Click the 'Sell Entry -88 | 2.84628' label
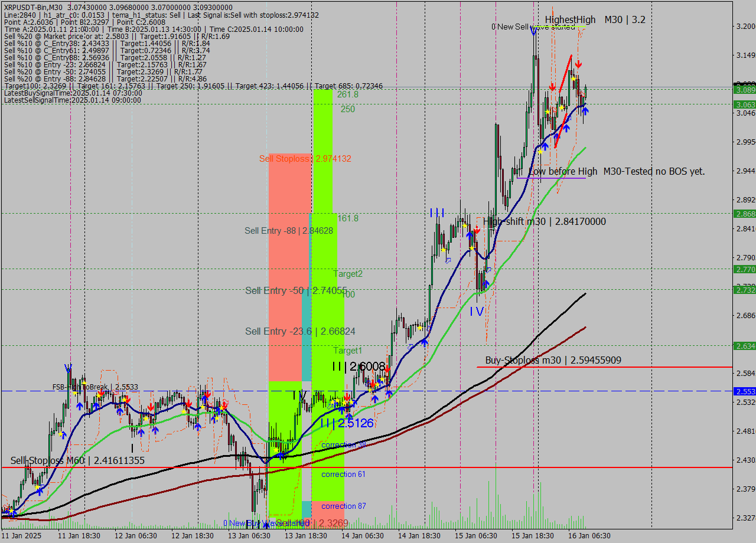756x543 pixels. [x=289, y=231]
